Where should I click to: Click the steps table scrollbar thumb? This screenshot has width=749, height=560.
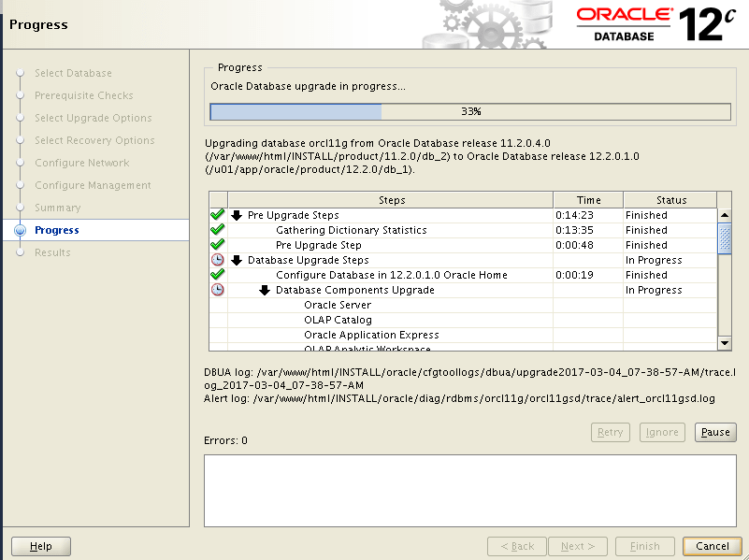pyautogui.click(x=725, y=238)
